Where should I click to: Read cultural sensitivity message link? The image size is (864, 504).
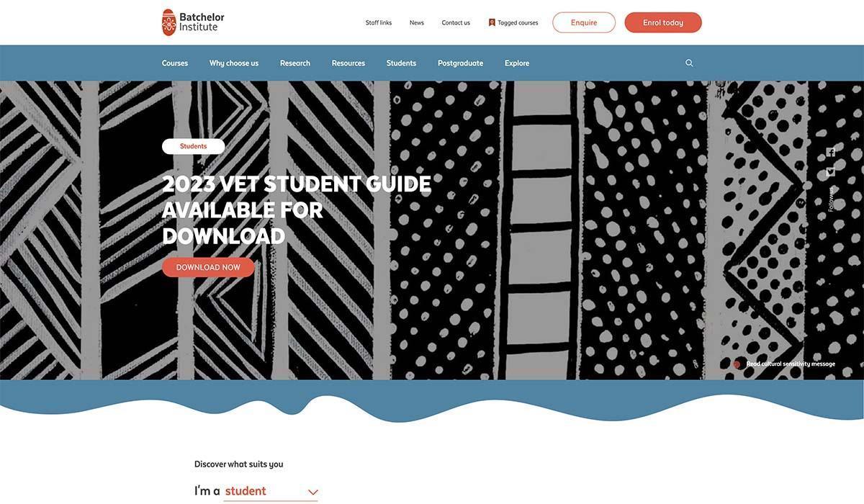[791, 364]
